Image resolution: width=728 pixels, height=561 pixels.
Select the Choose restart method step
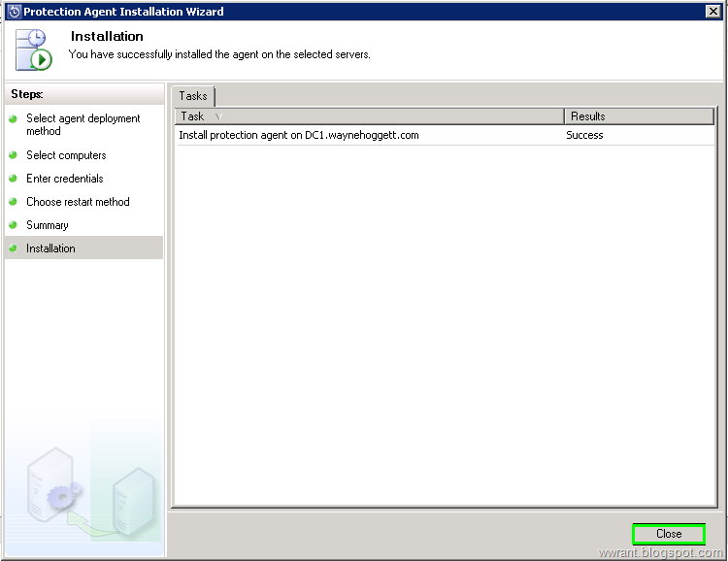click(x=78, y=202)
